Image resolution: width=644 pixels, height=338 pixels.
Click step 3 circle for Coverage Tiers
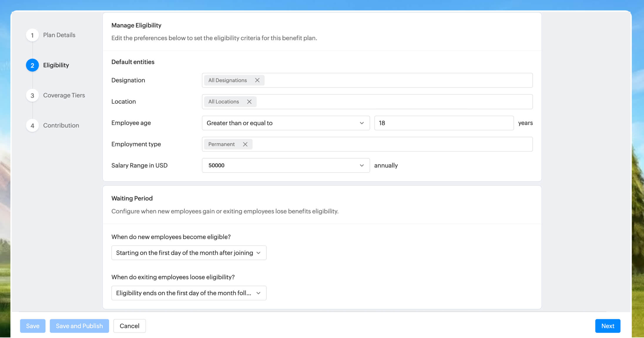(32, 95)
